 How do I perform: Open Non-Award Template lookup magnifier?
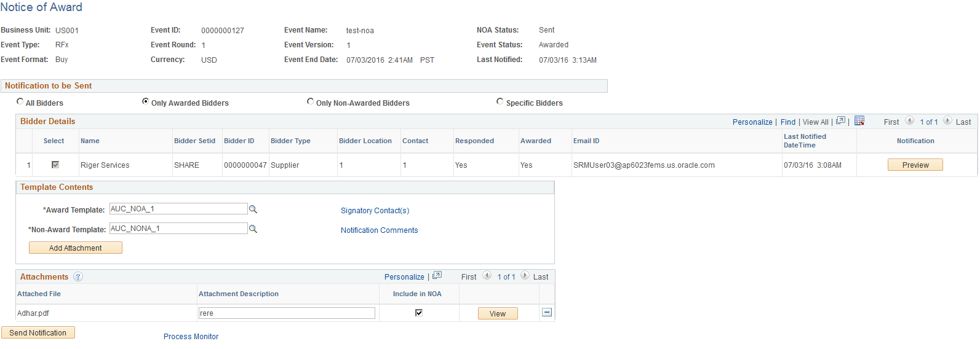253,229
